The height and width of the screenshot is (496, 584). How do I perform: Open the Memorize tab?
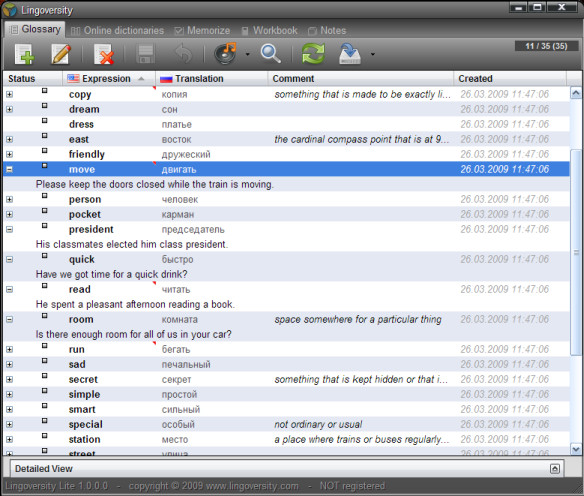point(203,31)
